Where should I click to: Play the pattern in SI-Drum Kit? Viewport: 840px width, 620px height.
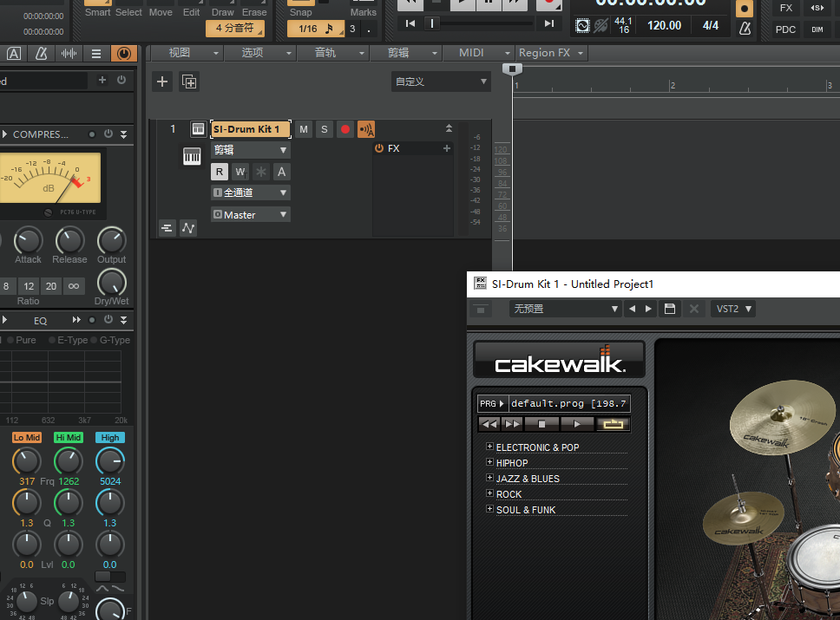coord(577,424)
